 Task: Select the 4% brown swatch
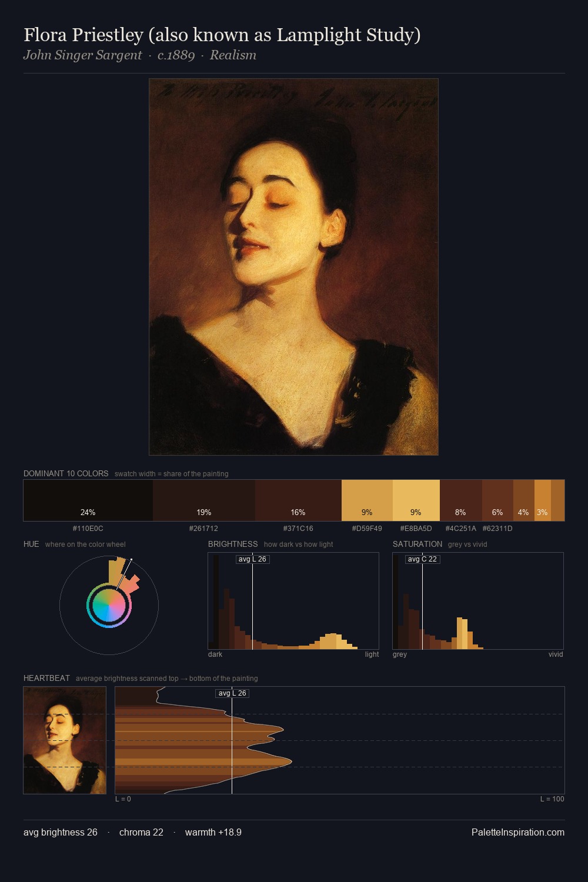click(x=524, y=500)
